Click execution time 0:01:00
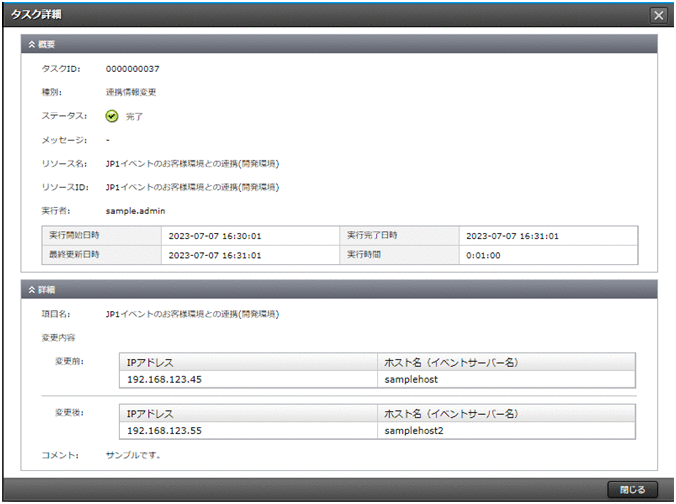The height and width of the screenshot is (504, 676). pos(483,255)
